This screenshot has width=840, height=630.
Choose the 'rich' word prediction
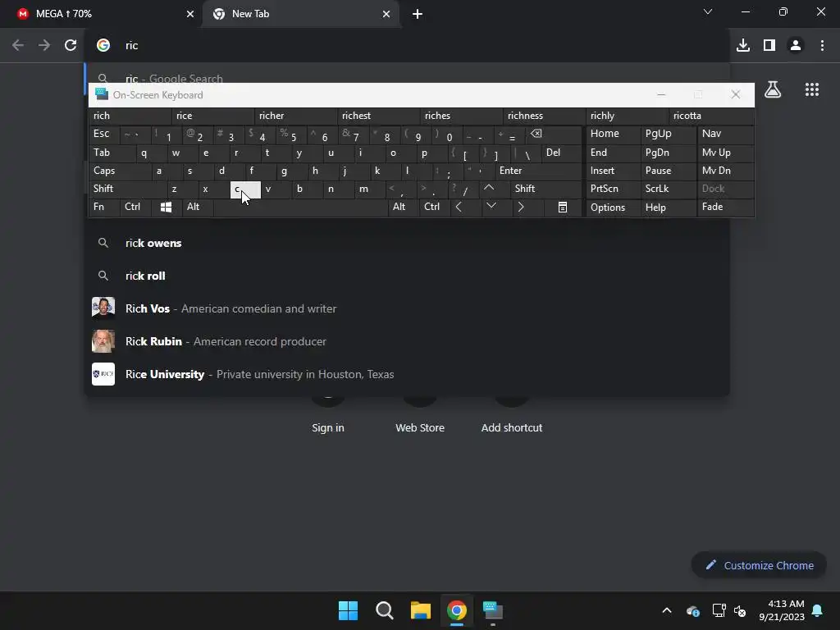click(130, 116)
